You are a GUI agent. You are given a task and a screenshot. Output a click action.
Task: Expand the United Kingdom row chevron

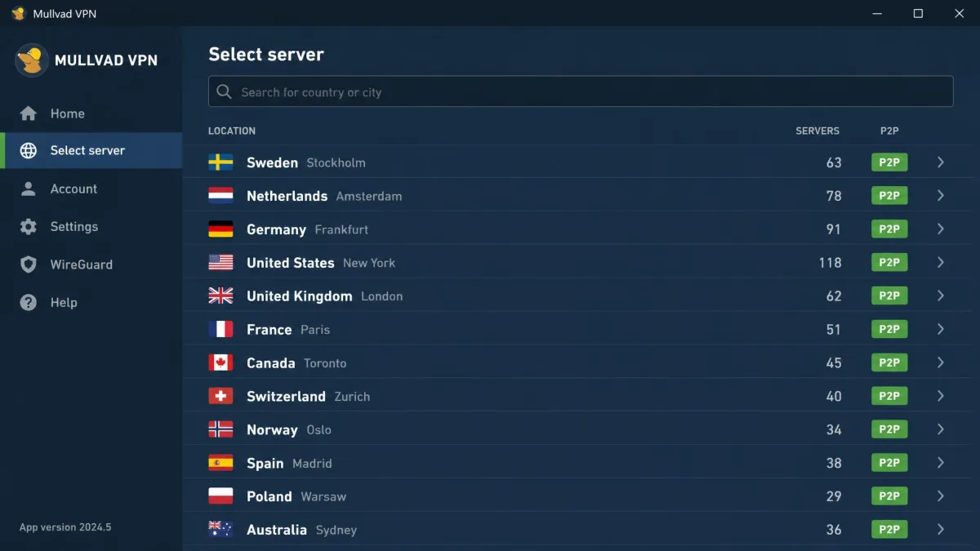click(941, 295)
